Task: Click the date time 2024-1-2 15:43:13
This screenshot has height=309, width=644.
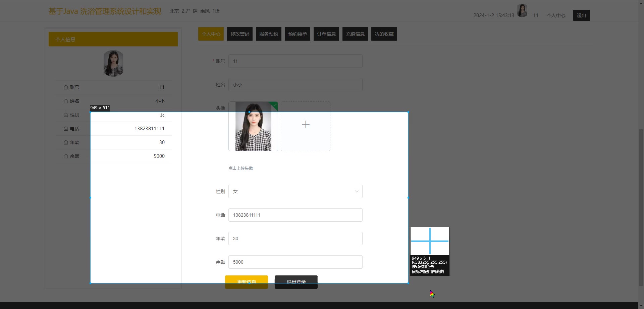Action: [494, 15]
